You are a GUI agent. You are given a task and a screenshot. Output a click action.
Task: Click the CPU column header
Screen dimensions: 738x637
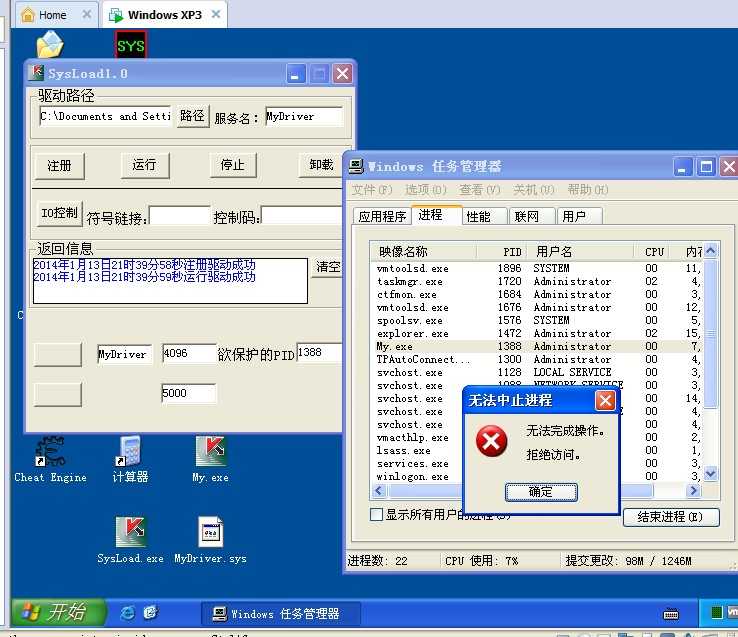pos(653,252)
